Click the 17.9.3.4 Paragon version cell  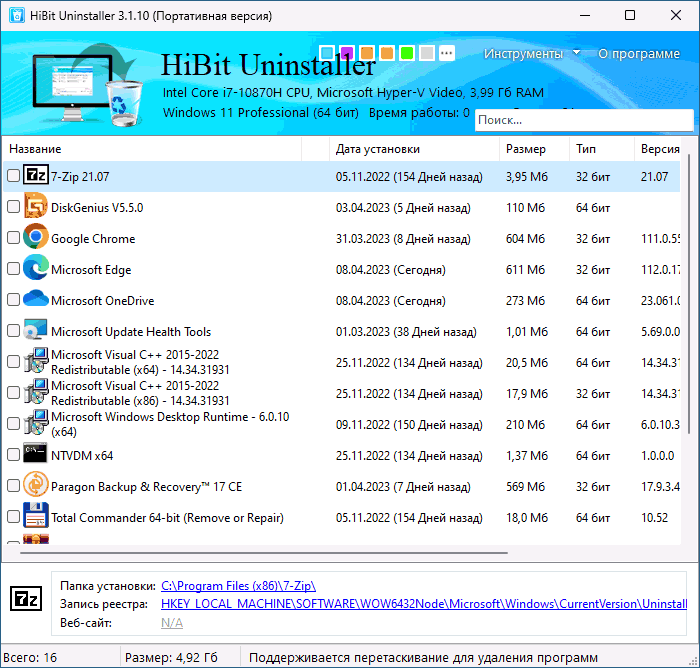click(x=660, y=486)
